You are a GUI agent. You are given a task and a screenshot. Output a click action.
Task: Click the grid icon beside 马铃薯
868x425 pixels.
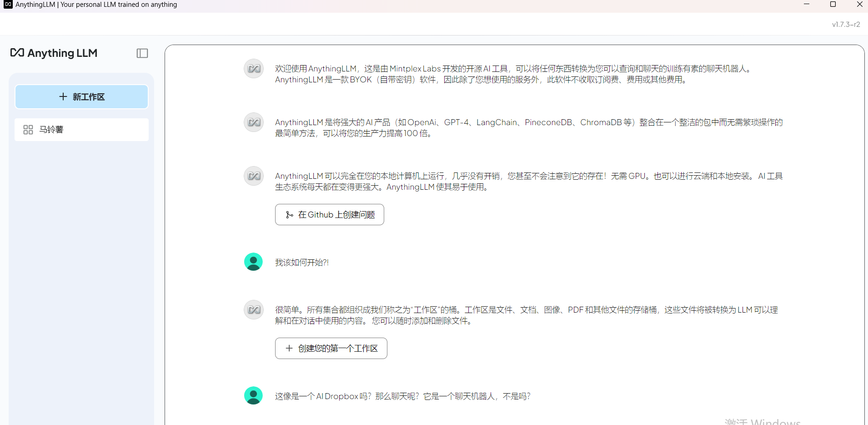(28, 130)
